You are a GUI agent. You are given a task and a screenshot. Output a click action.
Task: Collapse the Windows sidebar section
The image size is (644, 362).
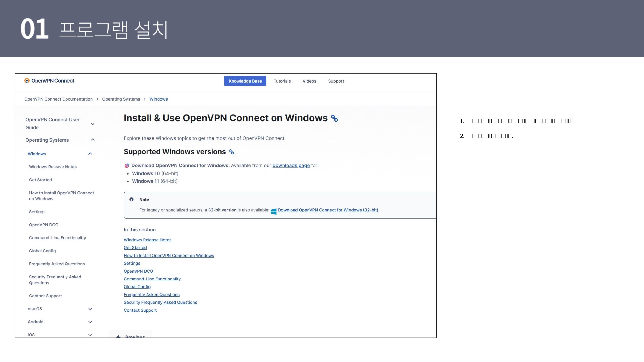pyautogui.click(x=90, y=154)
